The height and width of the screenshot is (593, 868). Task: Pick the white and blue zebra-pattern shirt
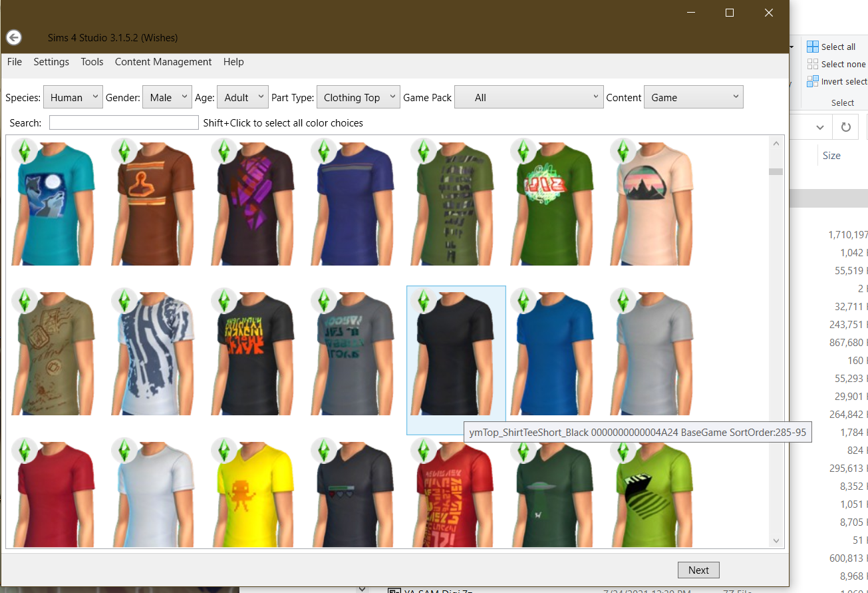point(153,352)
